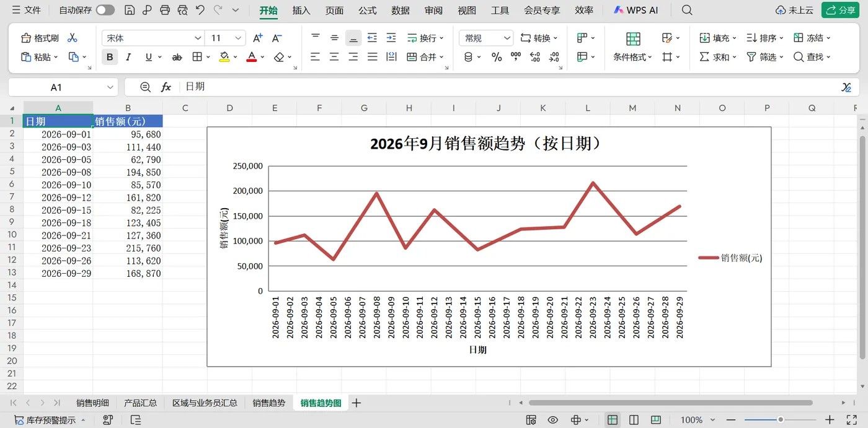Decrease font size with the A- icon
The width and height of the screenshot is (868, 428).
pos(277,38)
